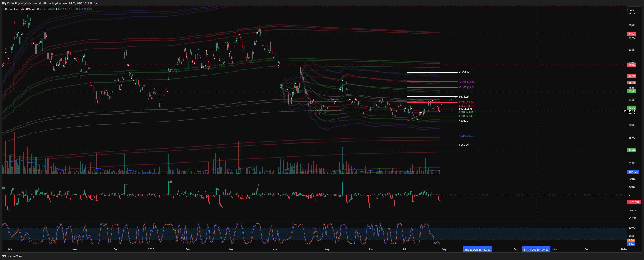
Task: Select the 32.29 green price label
Action: click(x=632, y=108)
